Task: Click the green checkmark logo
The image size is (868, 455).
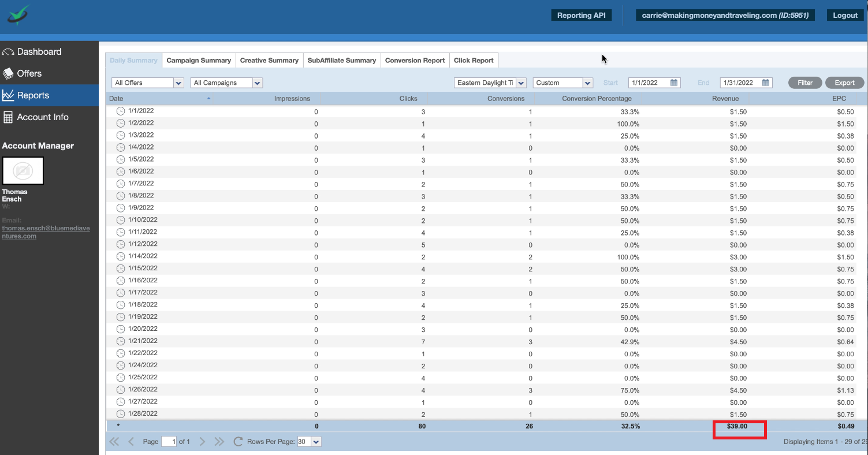Action: [x=18, y=16]
